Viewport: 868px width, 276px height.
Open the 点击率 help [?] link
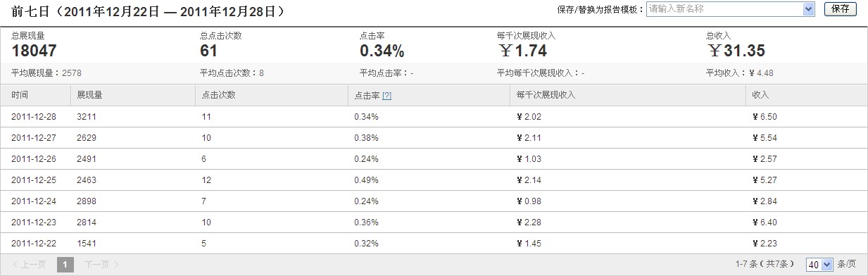(x=386, y=95)
